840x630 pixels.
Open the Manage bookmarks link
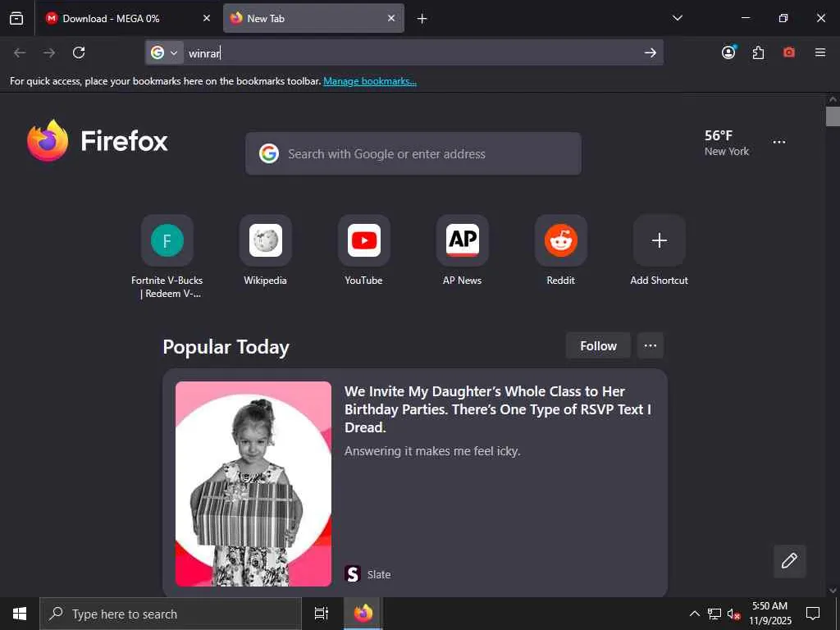pyautogui.click(x=370, y=81)
